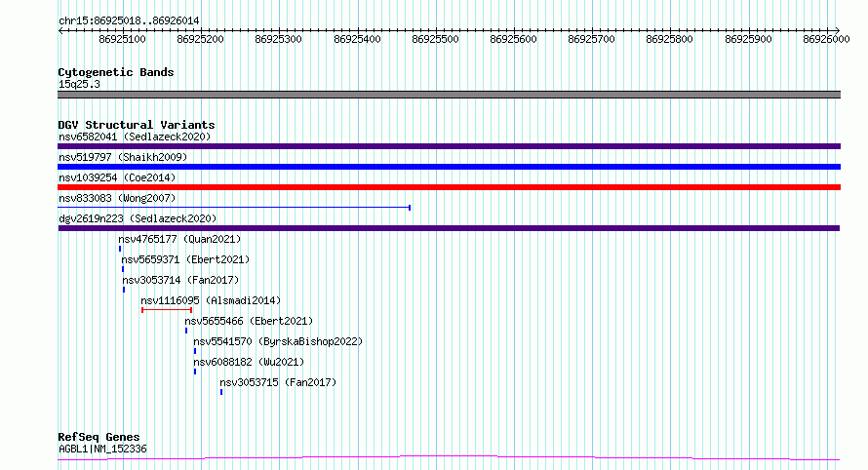This screenshot has width=868, height=470.
Task: Click the blue marker under nsv5541570
Action: [x=195, y=351]
